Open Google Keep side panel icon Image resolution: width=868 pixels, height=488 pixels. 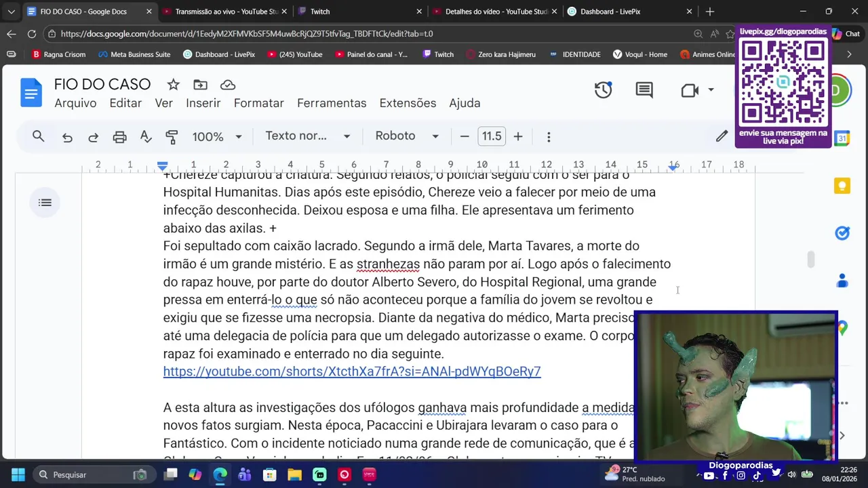click(x=842, y=186)
